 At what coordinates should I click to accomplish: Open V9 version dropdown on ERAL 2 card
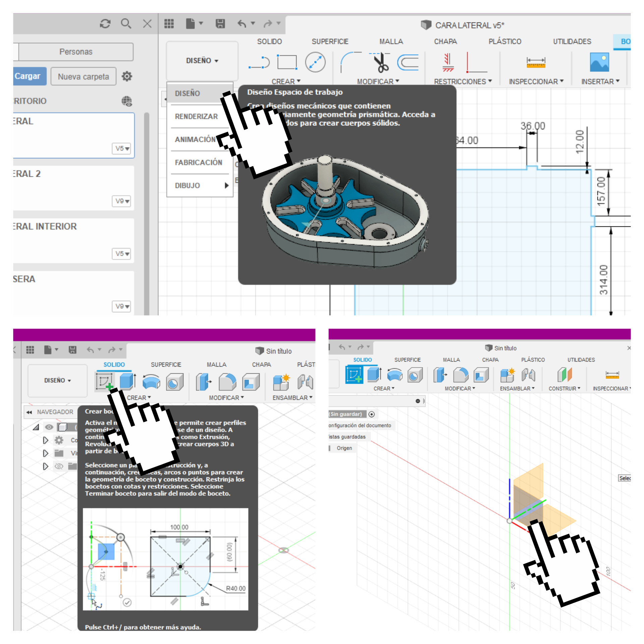coord(121,201)
